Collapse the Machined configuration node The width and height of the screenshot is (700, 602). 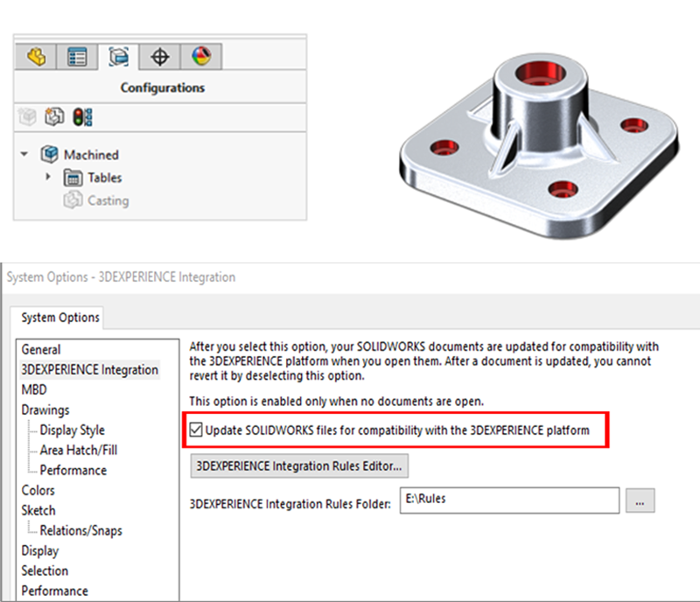tap(24, 155)
